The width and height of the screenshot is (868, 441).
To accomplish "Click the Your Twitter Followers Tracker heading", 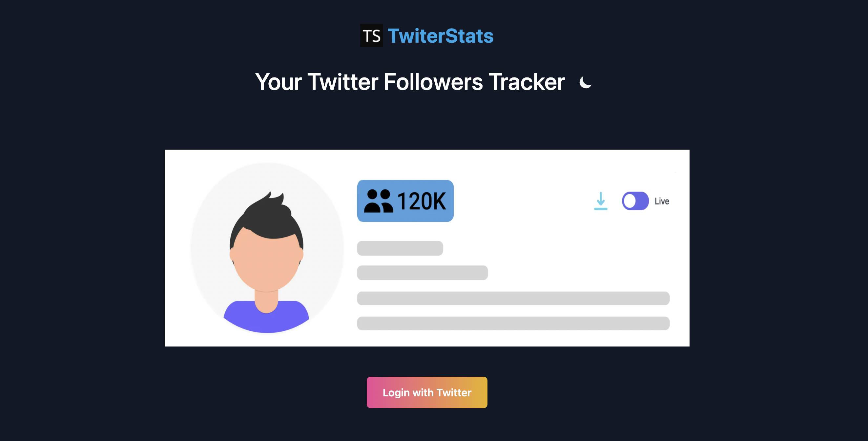I will tap(410, 82).
